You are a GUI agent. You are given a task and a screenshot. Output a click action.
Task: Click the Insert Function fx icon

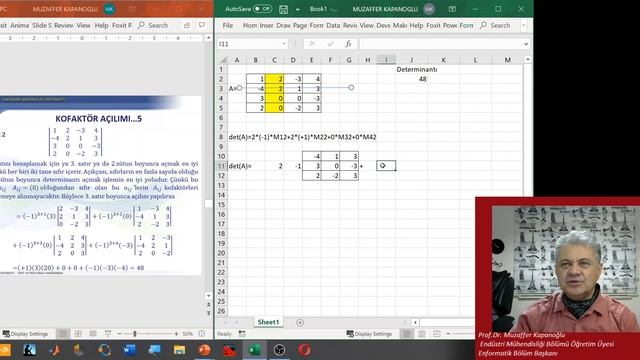(348, 44)
